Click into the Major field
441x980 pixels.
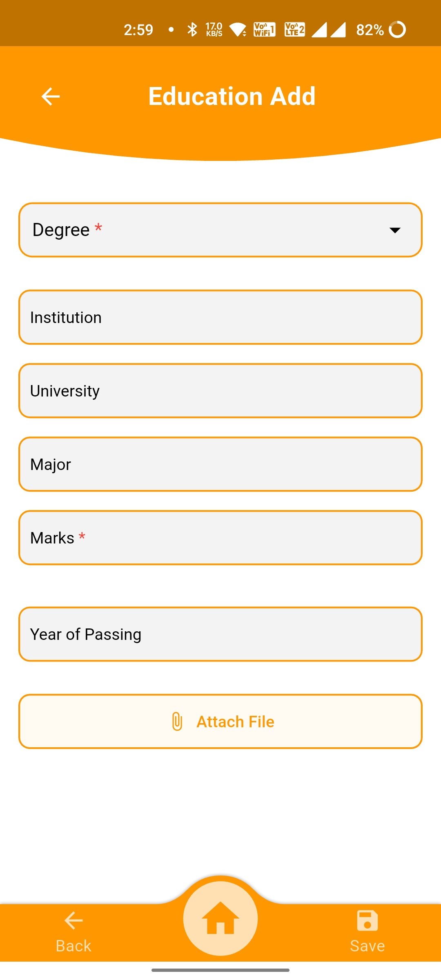220,464
